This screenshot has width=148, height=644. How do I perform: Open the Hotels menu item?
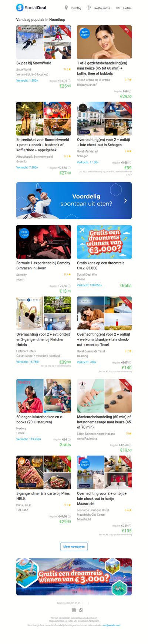coord(127,8)
